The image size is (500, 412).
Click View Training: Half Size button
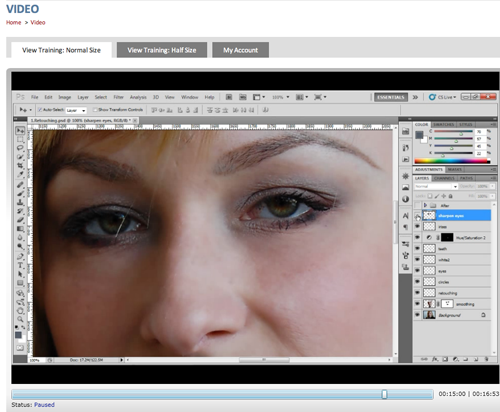click(x=162, y=50)
